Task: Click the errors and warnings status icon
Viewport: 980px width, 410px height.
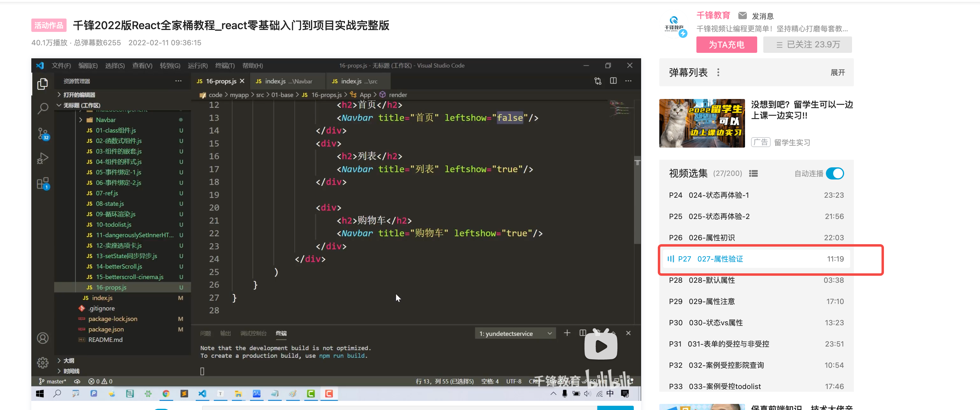Action: [x=100, y=381]
